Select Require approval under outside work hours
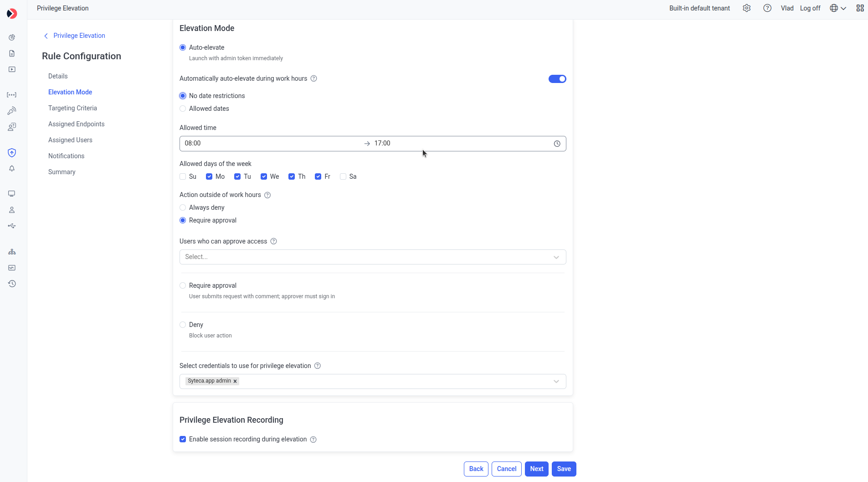This screenshot has height=482, width=868. pos(183,220)
